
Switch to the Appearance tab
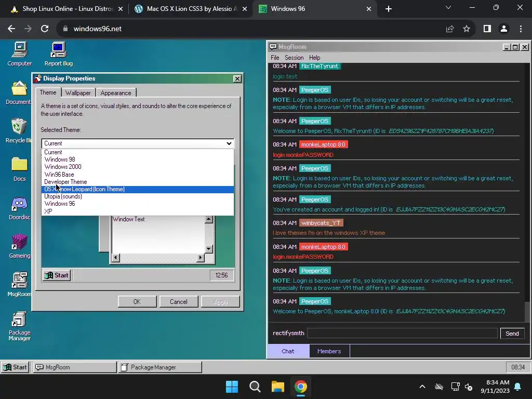tap(116, 93)
